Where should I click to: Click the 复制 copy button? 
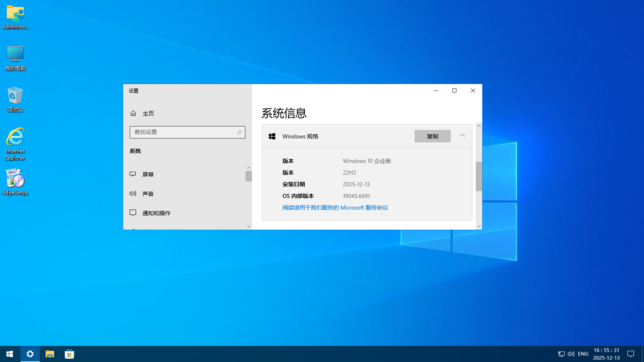[x=433, y=136]
